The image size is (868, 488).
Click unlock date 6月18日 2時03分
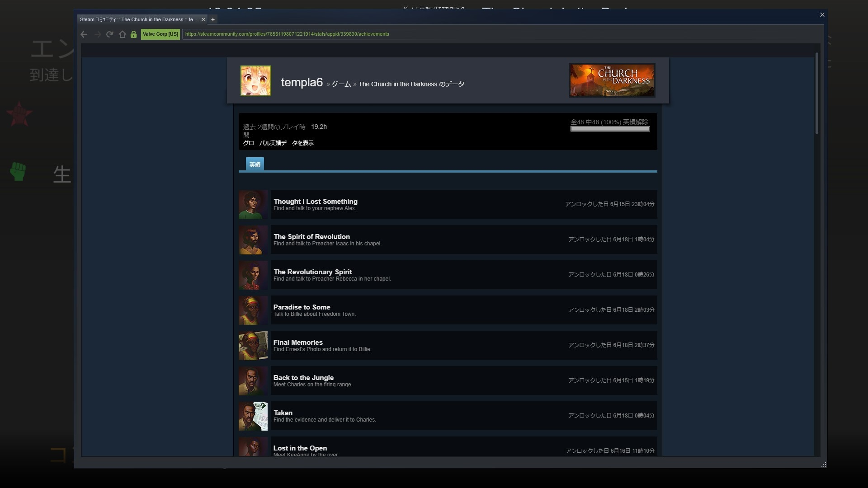(x=611, y=310)
